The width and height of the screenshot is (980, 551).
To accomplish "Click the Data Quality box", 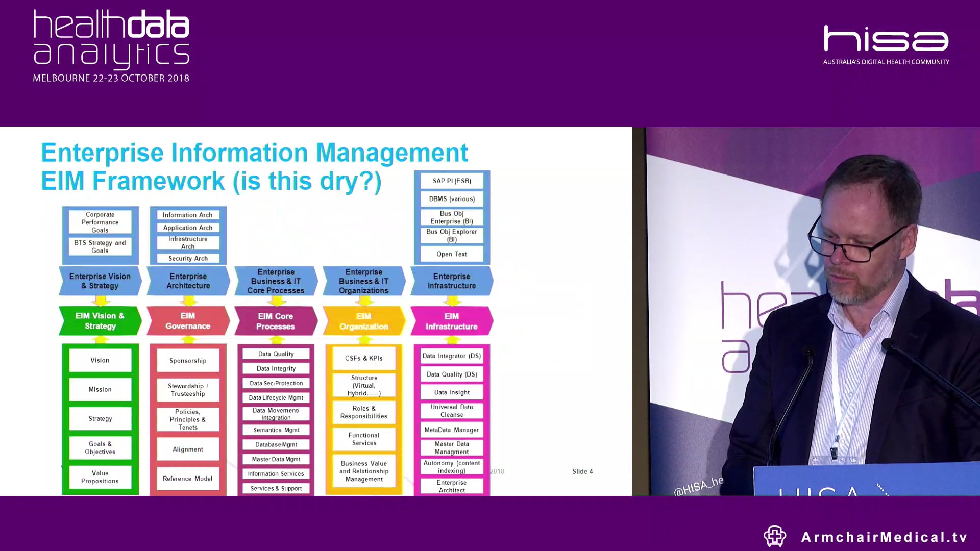I will coord(275,354).
